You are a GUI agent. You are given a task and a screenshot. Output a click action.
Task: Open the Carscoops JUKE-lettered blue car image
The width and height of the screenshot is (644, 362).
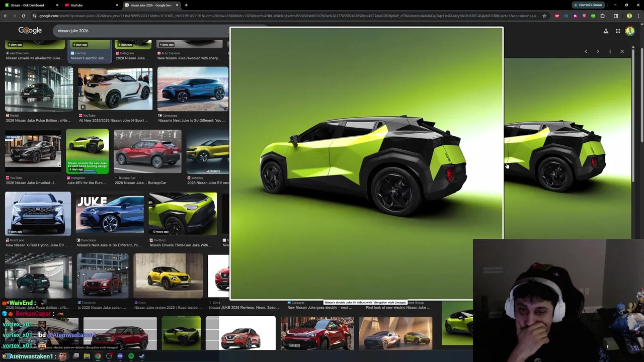click(110, 213)
